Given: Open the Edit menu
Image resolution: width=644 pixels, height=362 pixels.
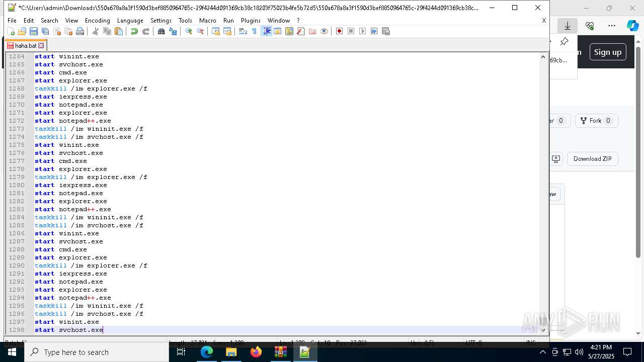Looking at the screenshot, I should click(x=29, y=21).
